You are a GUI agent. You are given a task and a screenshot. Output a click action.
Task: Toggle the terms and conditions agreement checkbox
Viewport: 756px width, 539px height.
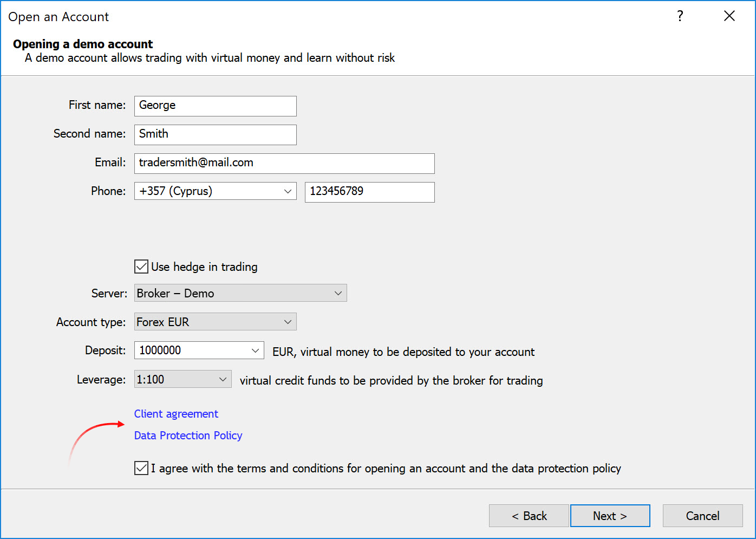pos(141,467)
